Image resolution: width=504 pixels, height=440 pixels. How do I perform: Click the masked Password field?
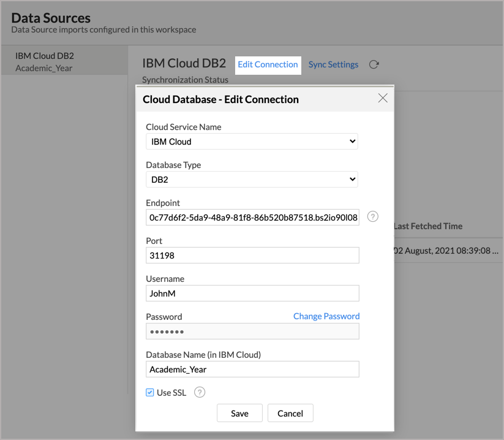point(252,332)
